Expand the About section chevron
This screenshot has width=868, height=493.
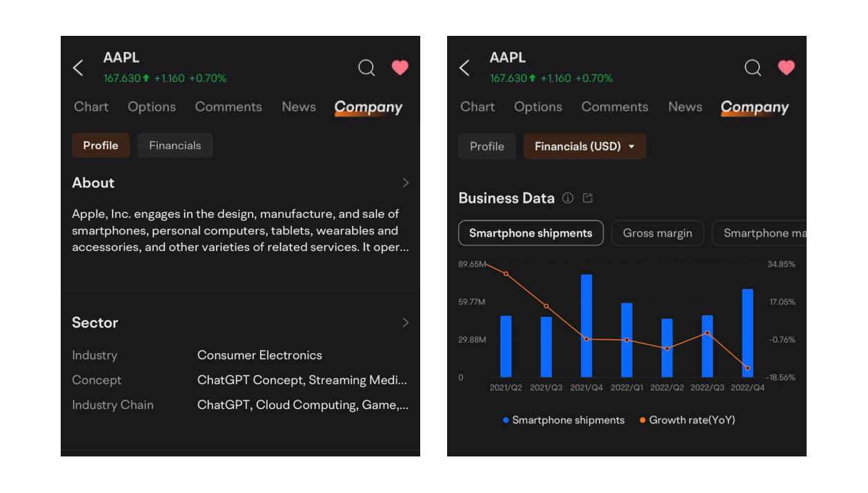406,183
